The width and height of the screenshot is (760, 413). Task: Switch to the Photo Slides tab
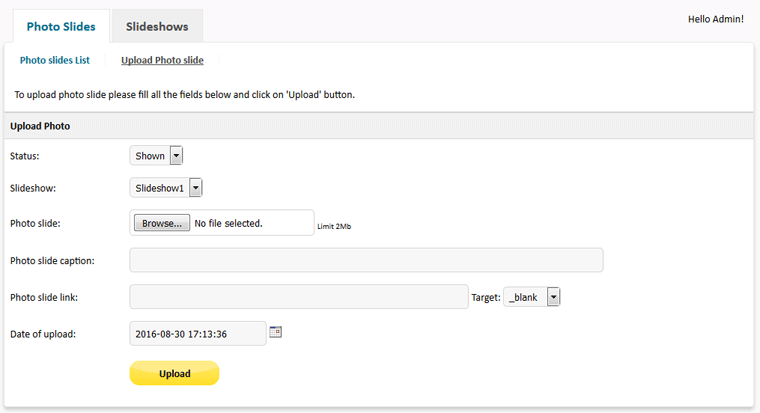coord(61,27)
